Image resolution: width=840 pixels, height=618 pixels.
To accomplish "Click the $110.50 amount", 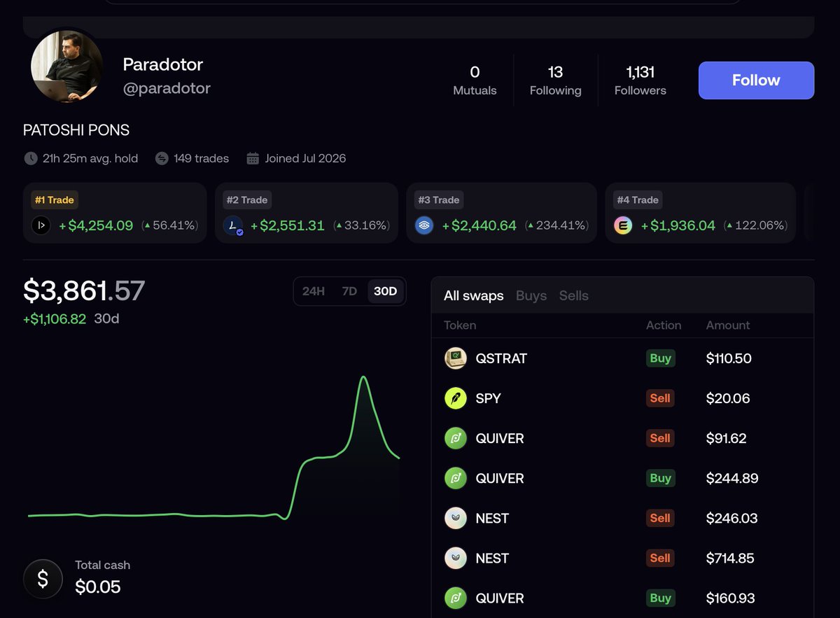I will coord(729,358).
